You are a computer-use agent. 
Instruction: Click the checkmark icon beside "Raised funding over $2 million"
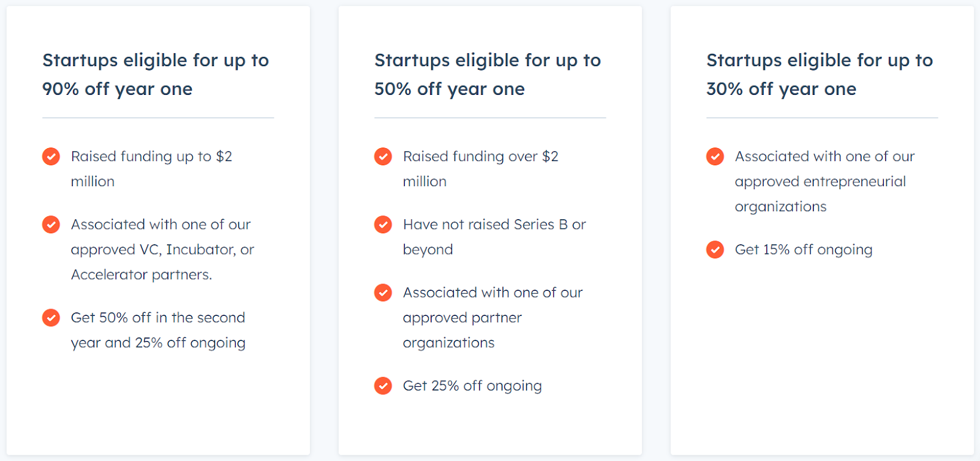383,157
